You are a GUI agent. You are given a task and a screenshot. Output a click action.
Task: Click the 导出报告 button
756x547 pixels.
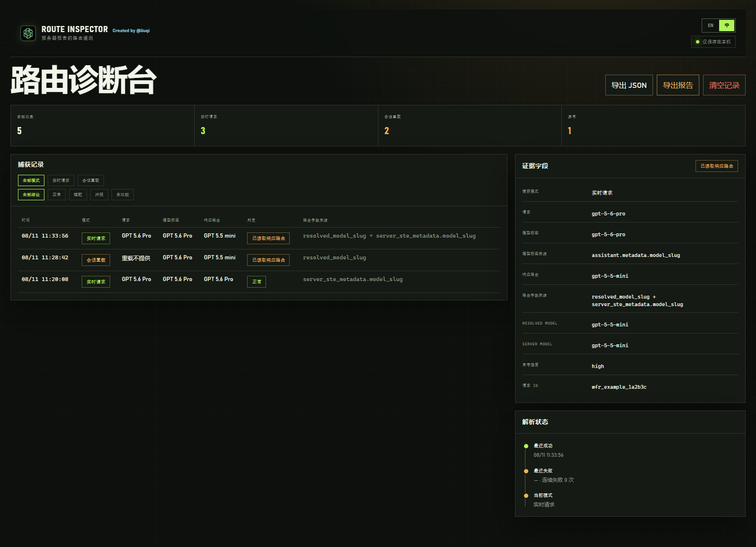(678, 85)
